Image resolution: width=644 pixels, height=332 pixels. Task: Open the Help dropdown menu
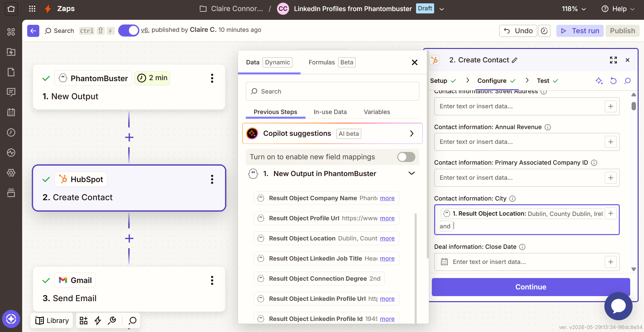pyautogui.click(x=618, y=9)
